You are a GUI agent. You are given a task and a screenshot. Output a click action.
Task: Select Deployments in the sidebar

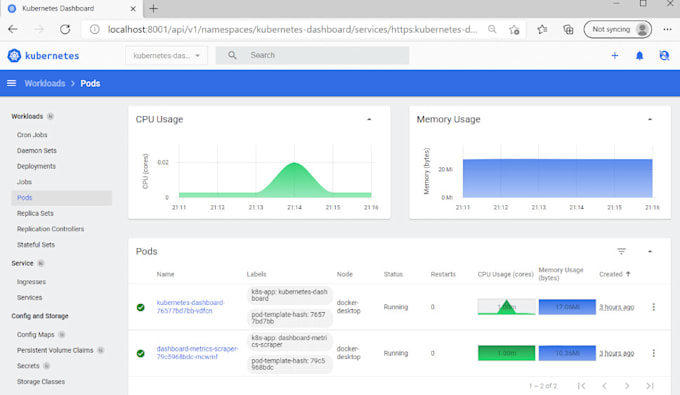(x=36, y=166)
